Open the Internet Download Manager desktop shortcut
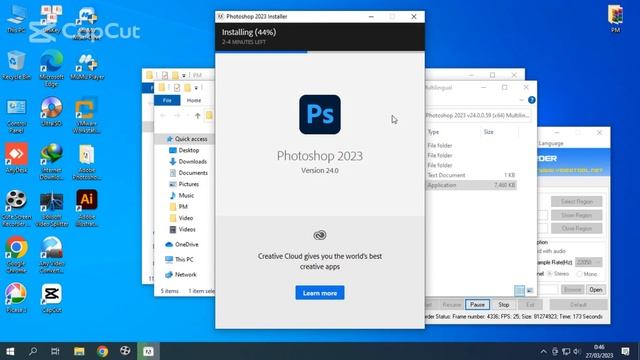640x360 pixels. click(x=51, y=162)
